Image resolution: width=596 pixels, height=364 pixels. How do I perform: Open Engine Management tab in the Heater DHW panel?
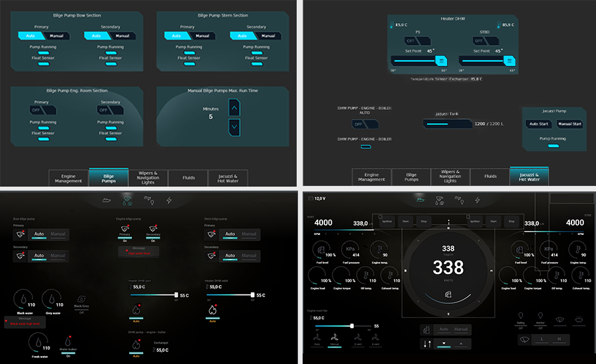pyautogui.click(x=372, y=177)
